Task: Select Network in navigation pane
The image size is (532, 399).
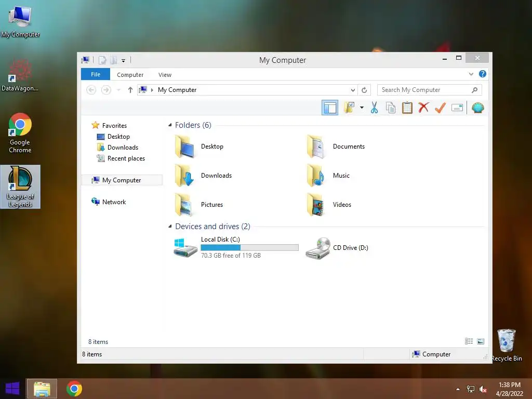Action: [x=109, y=202]
